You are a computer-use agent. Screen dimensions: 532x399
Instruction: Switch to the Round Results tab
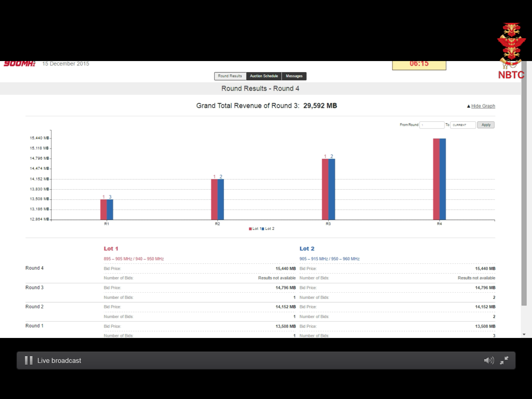230,76
